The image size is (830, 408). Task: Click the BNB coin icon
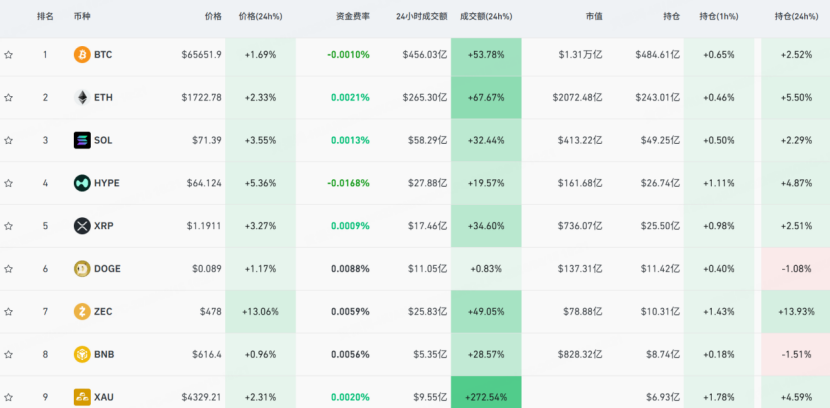click(82, 354)
